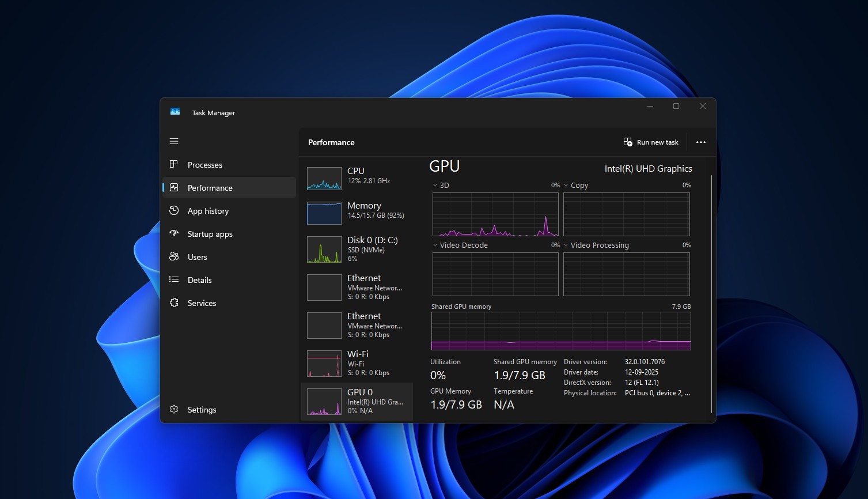Click the Details list icon
The image size is (868, 499).
pos(174,279)
